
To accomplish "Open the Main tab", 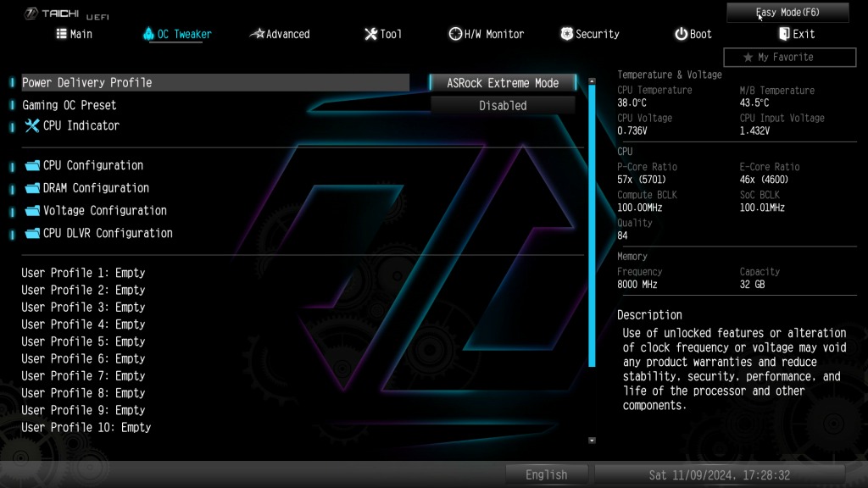I will tap(75, 34).
